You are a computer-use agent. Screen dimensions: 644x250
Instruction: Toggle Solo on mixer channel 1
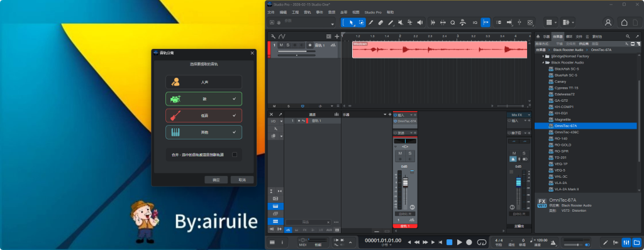409,153
